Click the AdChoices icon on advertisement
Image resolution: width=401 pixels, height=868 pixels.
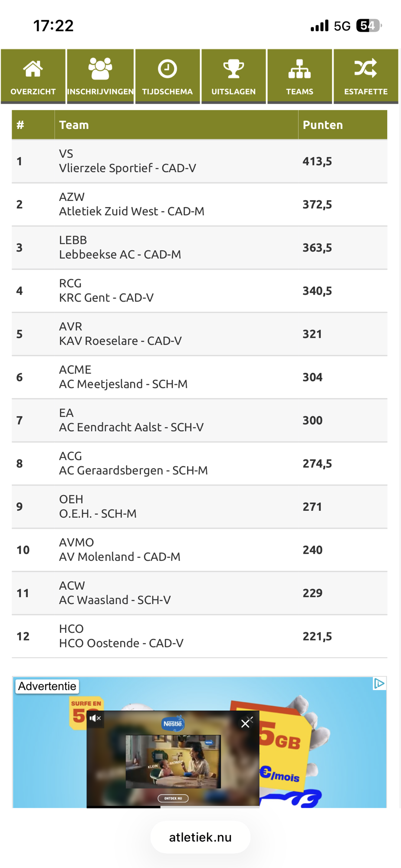[379, 684]
